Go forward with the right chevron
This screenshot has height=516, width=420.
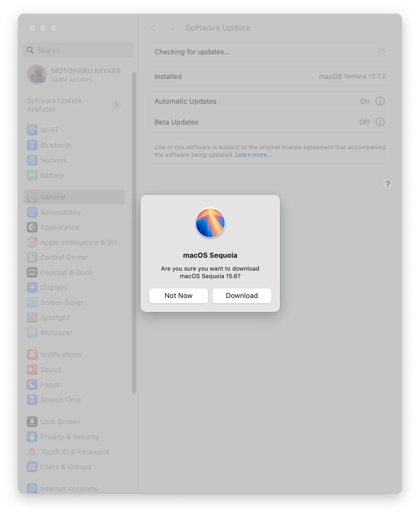(173, 28)
